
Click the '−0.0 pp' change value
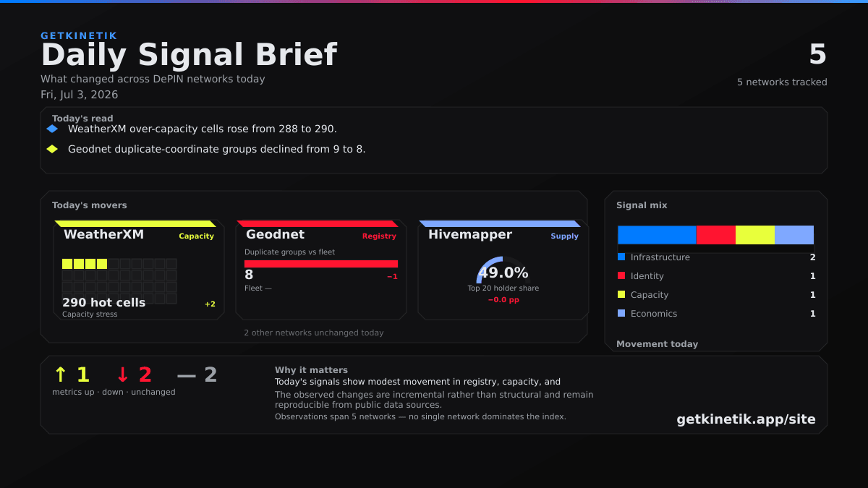pos(503,300)
